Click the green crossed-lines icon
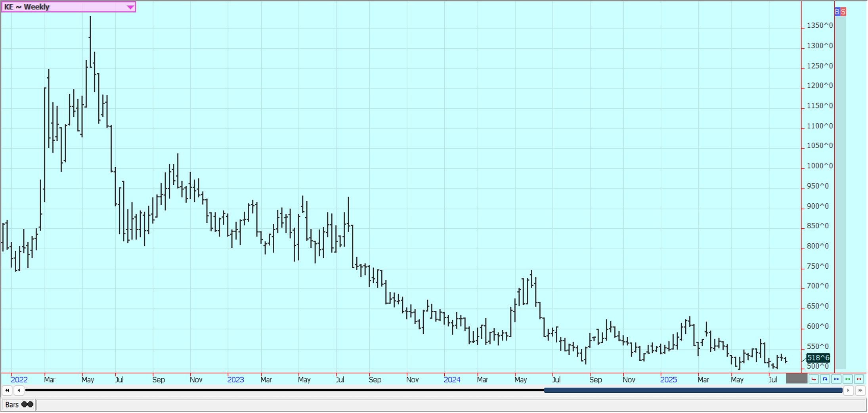The image size is (868, 413). click(847, 379)
